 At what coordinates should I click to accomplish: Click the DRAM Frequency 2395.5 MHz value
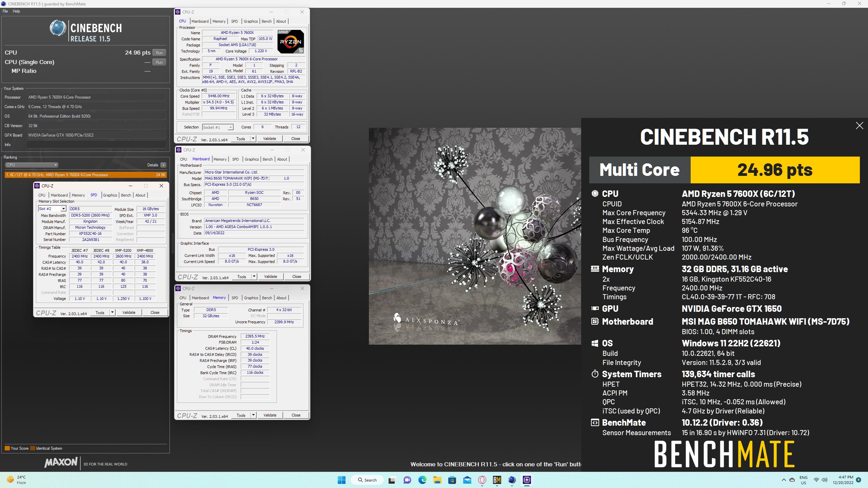[x=255, y=336]
